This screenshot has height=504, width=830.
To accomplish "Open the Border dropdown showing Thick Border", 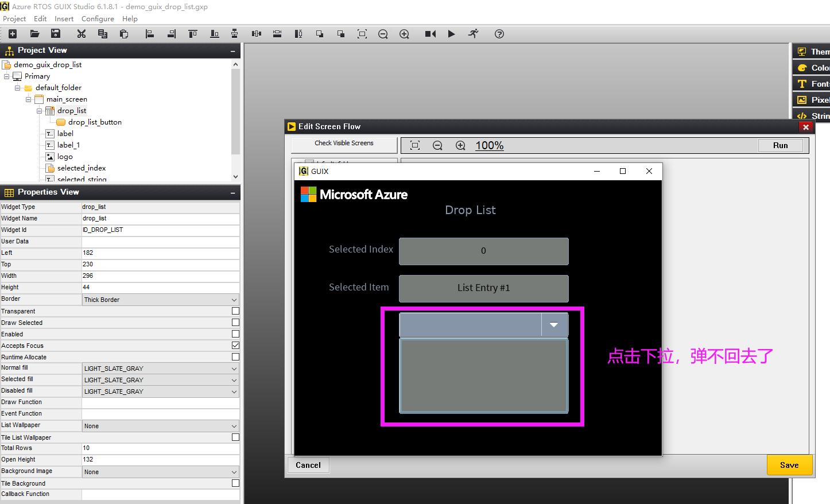I will click(x=161, y=300).
